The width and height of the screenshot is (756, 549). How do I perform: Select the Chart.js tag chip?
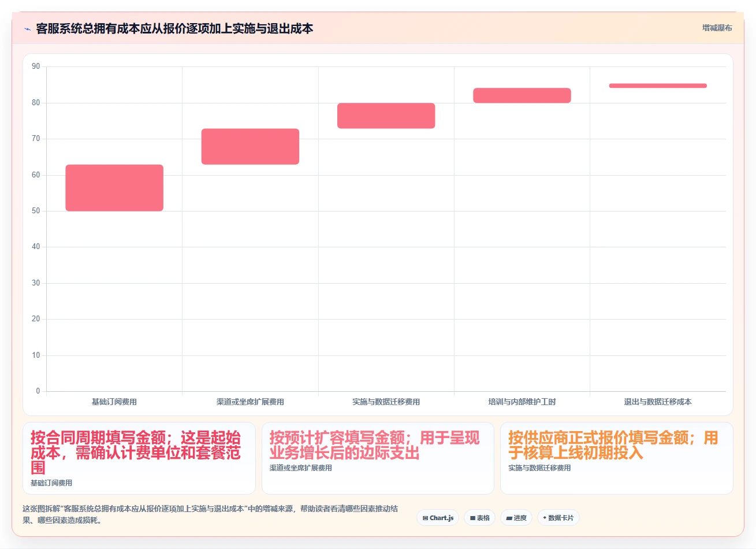pyautogui.click(x=438, y=518)
